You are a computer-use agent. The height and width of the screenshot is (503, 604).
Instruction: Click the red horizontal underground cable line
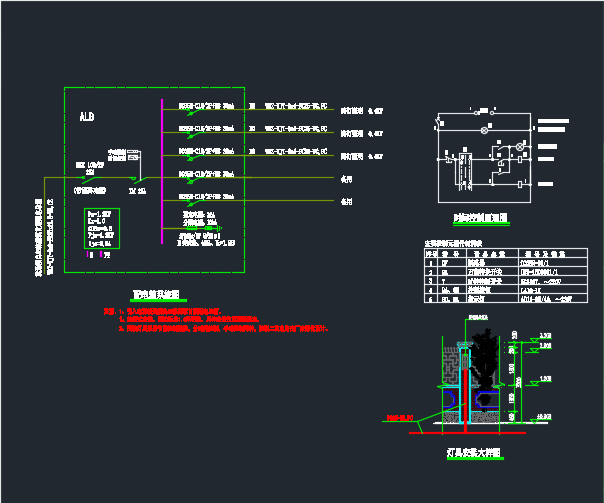467,433
